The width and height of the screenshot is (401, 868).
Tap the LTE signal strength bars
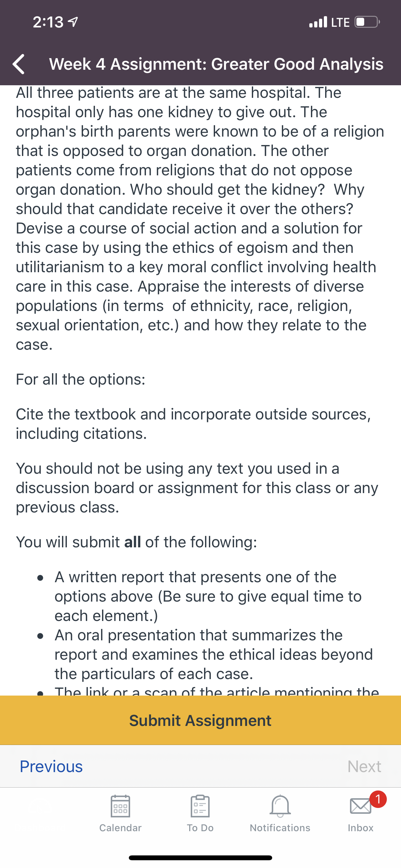(x=318, y=22)
